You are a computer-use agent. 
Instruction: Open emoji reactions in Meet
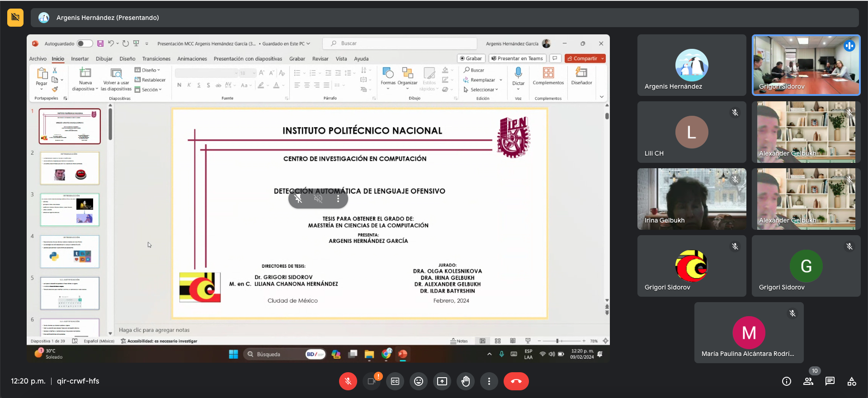[419, 381]
